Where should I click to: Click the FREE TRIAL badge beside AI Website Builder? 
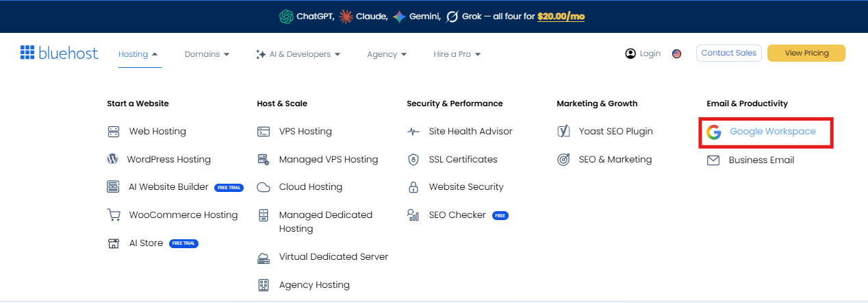[x=229, y=187]
